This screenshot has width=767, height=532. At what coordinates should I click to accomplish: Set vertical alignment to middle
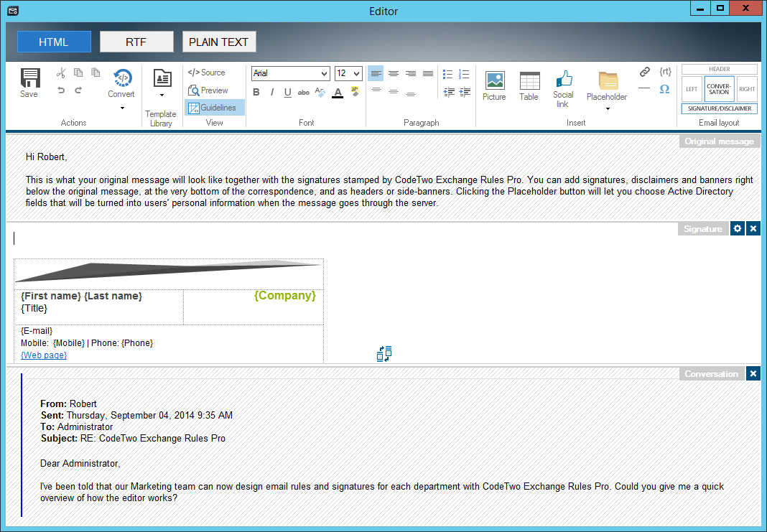[x=394, y=91]
